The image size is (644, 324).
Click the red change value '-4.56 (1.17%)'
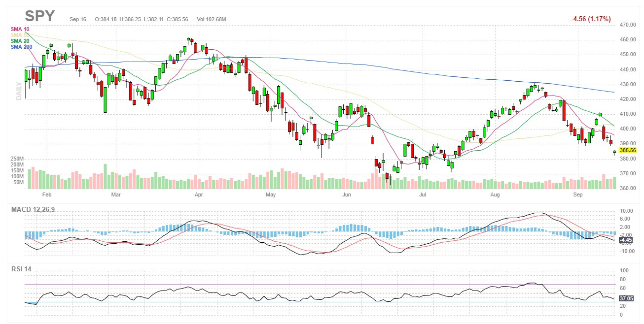click(591, 19)
